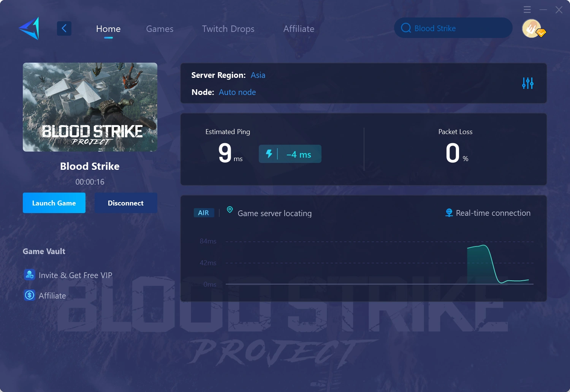Screen dimensions: 570x392
Task: Open the Twitch Drops tab
Action: tap(228, 28)
